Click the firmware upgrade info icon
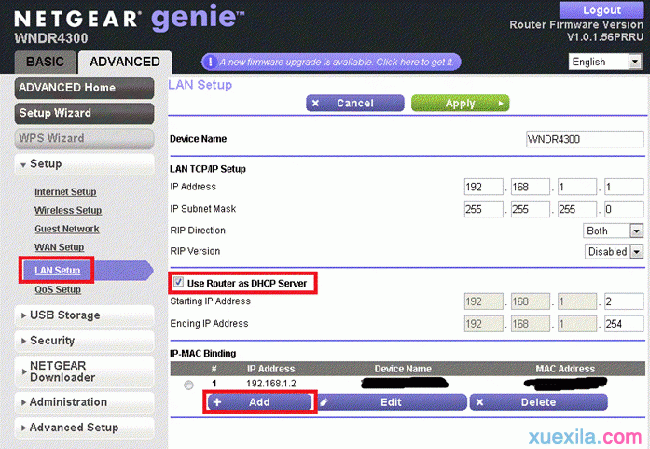This screenshot has height=449, width=650. click(212, 62)
